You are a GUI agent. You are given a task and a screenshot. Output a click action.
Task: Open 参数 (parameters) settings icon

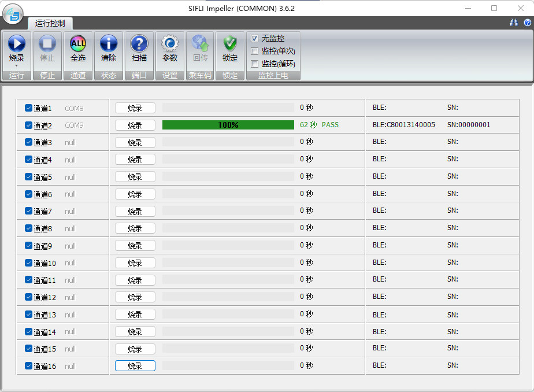pos(169,44)
